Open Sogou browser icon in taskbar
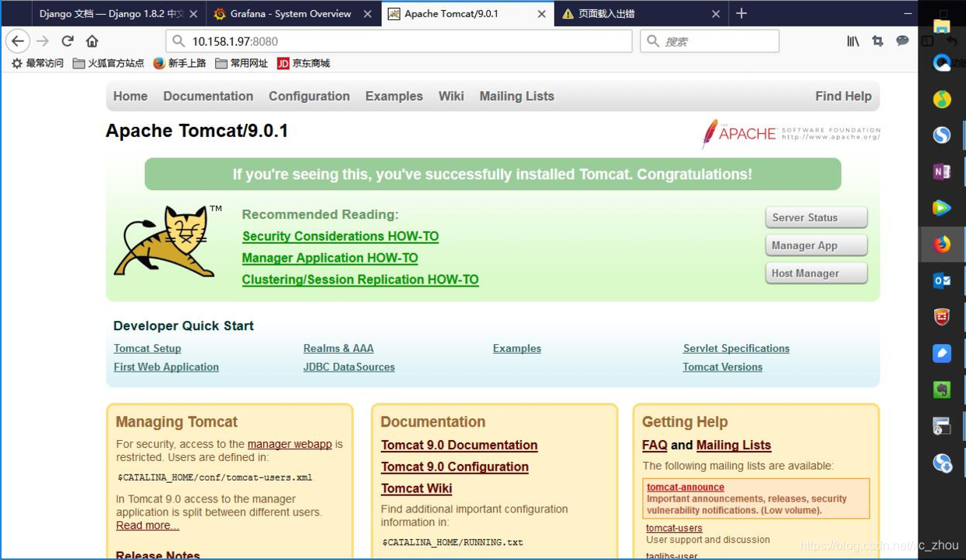This screenshot has width=966, height=560. (942, 135)
